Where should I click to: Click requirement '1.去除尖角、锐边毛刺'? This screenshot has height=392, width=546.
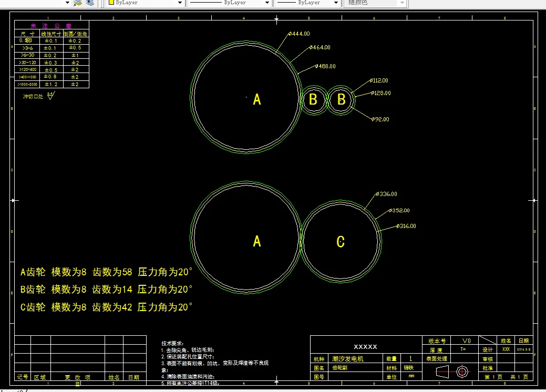pos(188,350)
